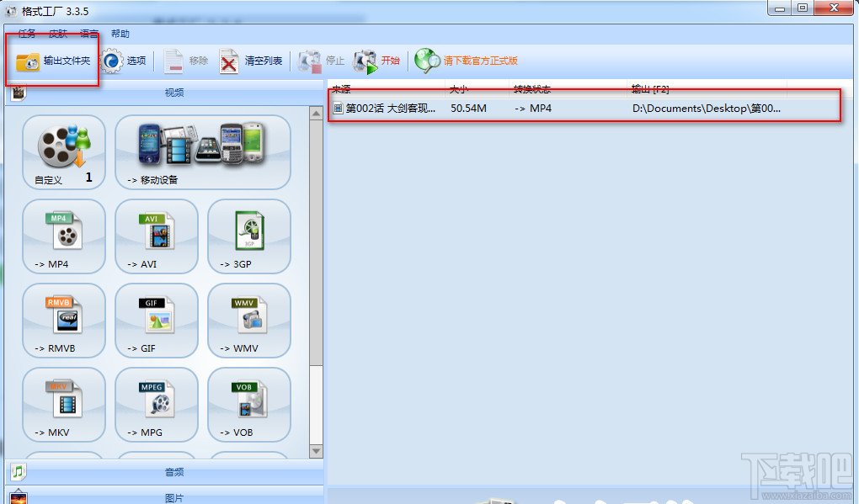Clear the task list with 清空列表

(x=251, y=61)
